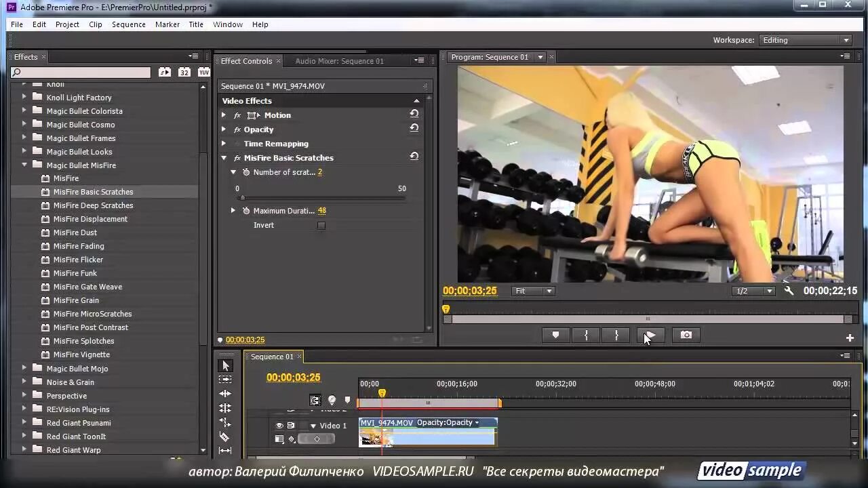Filter Effects by YUV icon
868x488 pixels.
click(203, 72)
